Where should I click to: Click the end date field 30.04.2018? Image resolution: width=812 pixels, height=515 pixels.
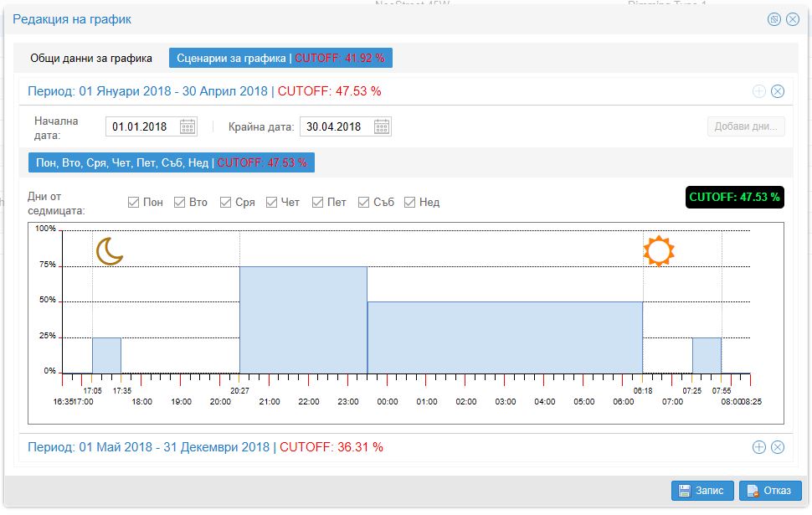click(335, 127)
